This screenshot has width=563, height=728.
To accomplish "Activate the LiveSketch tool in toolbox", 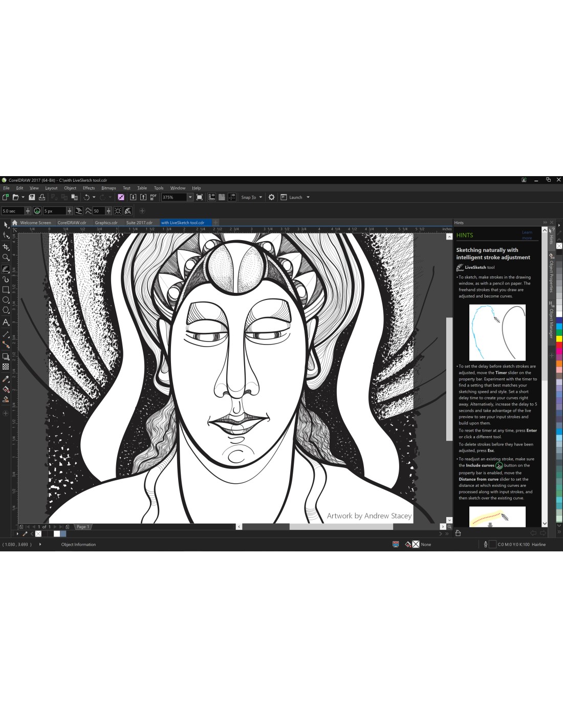I will [x=6, y=269].
